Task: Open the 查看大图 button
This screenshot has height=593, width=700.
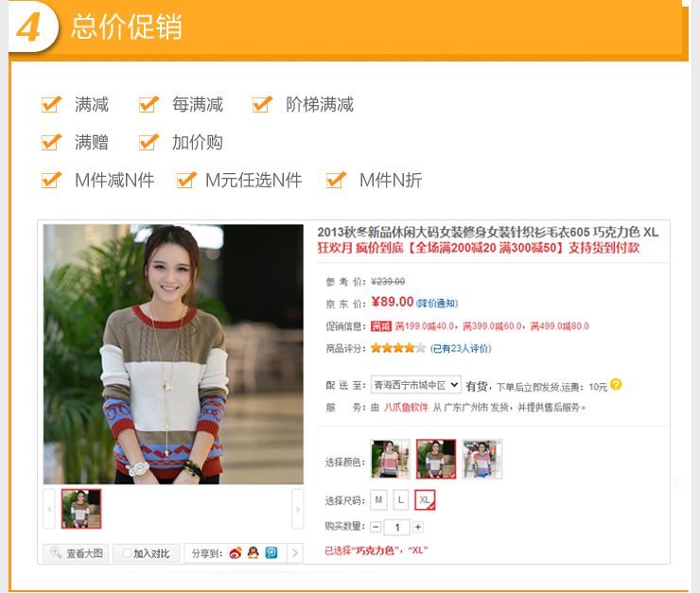Action: pyautogui.click(x=76, y=553)
